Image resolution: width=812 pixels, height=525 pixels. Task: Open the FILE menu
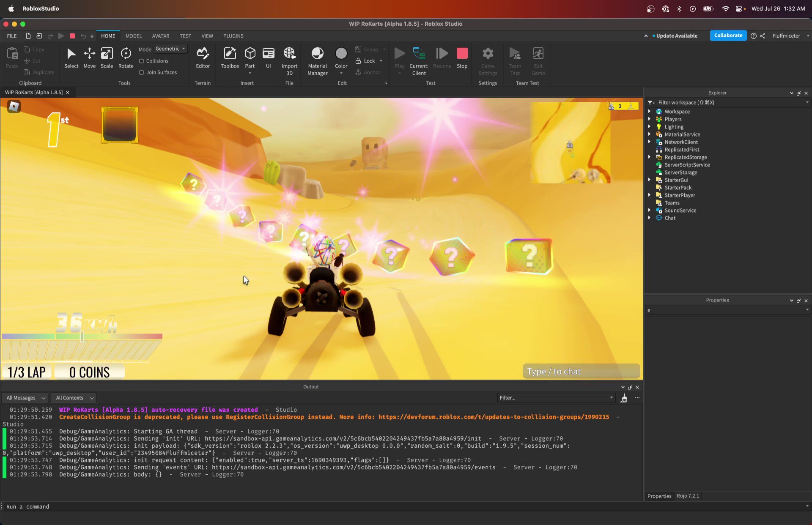[x=12, y=36]
